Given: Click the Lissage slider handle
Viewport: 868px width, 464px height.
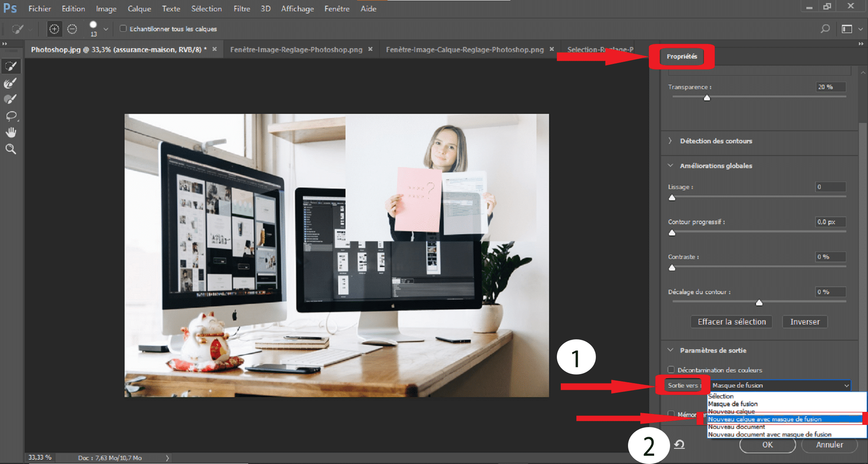Looking at the screenshot, I should point(672,198).
